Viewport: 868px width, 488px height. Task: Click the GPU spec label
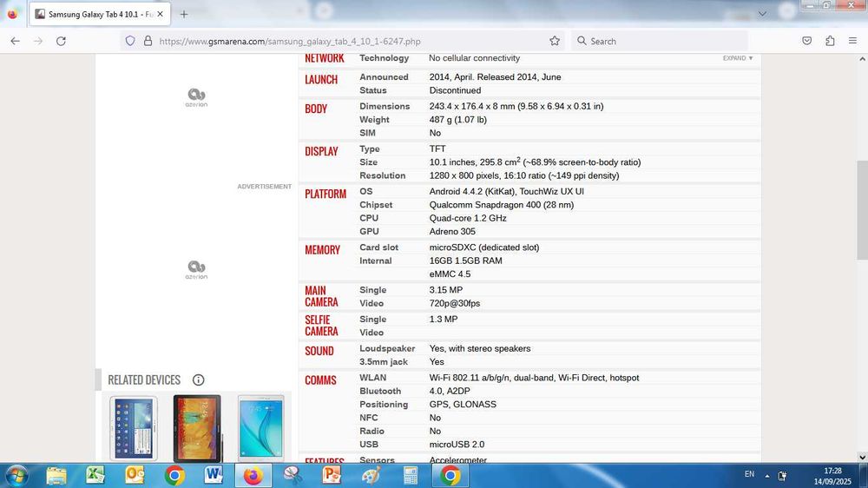pos(369,232)
